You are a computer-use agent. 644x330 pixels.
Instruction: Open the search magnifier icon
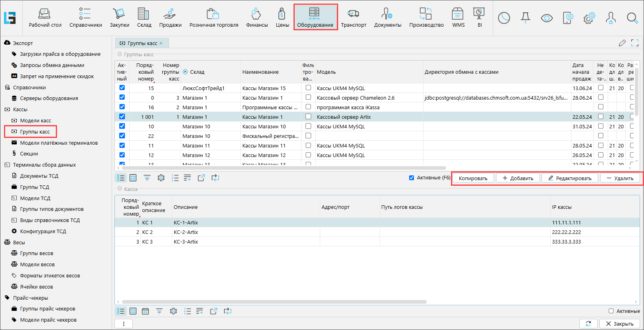pyautogui.click(x=632, y=18)
